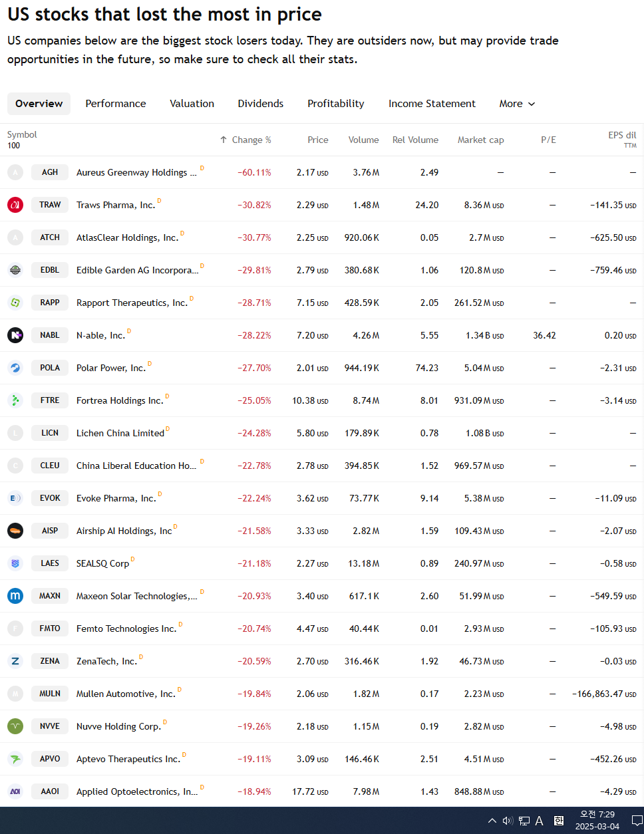Click the AtlasClear Holdings placeholder logo icon
This screenshot has height=834, width=644.
[x=15, y=237]
